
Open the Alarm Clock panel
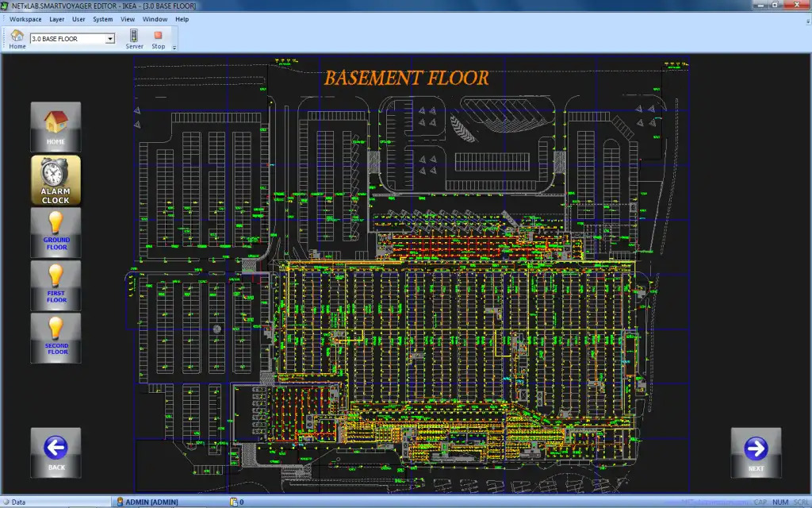tap(56, 180)
